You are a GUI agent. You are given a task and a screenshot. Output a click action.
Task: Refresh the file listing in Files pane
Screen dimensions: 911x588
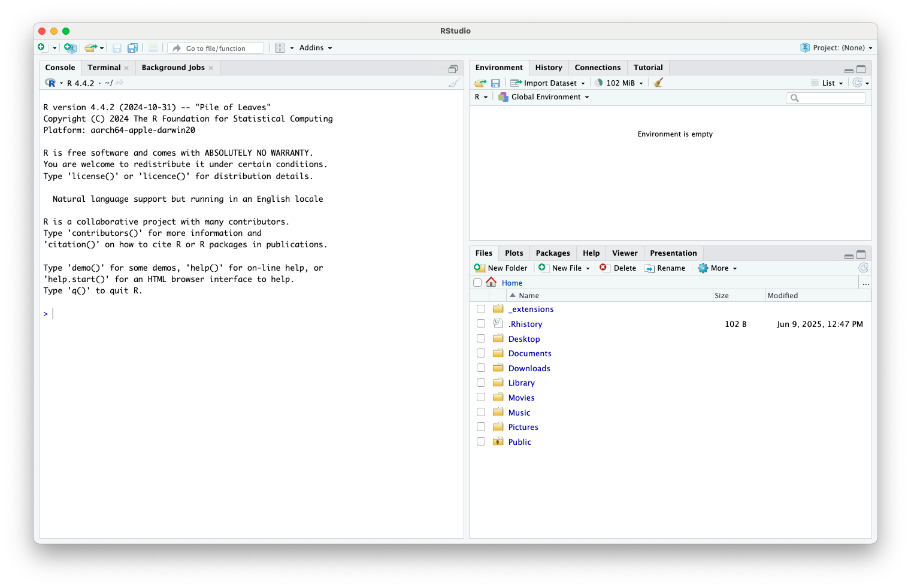(863, 268)
